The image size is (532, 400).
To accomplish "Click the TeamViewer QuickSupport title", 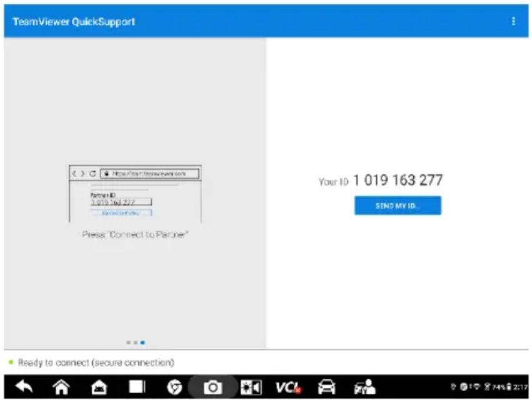I will (74, 22).
